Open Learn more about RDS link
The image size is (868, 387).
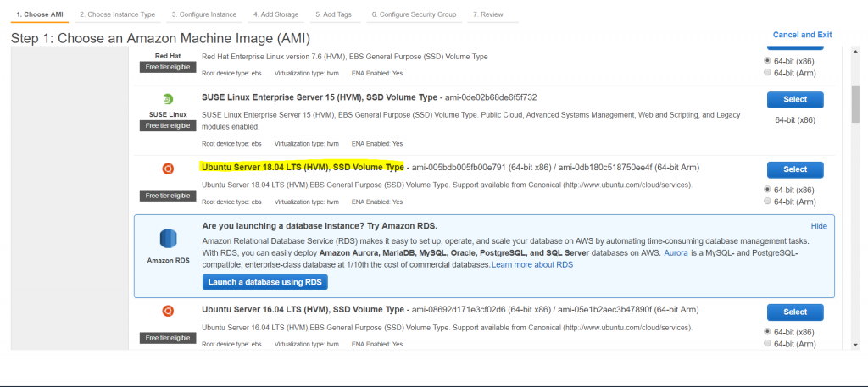pyautogui.click(x=532, y=265)
